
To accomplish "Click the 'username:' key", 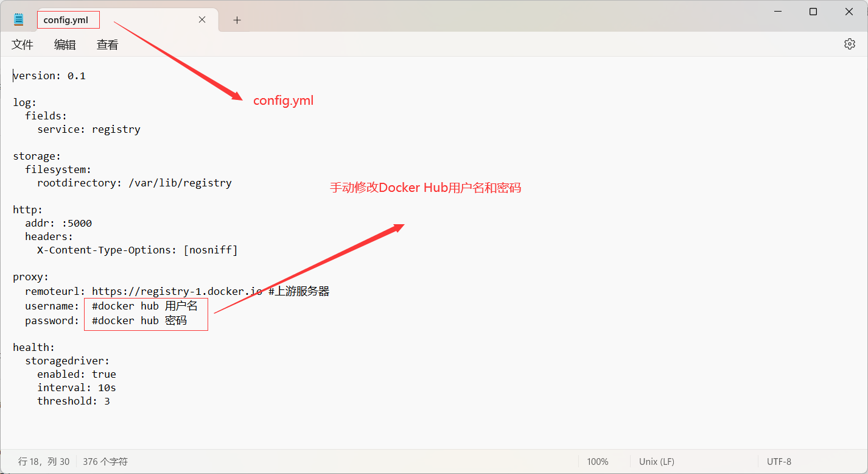I will point(52,306).
